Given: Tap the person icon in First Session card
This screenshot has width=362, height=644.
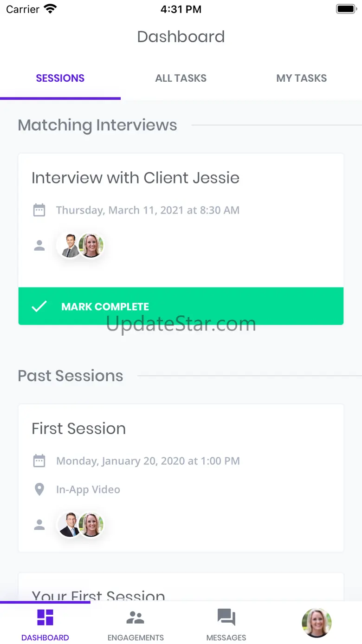Looking at the screenshot, I should 39,525.
